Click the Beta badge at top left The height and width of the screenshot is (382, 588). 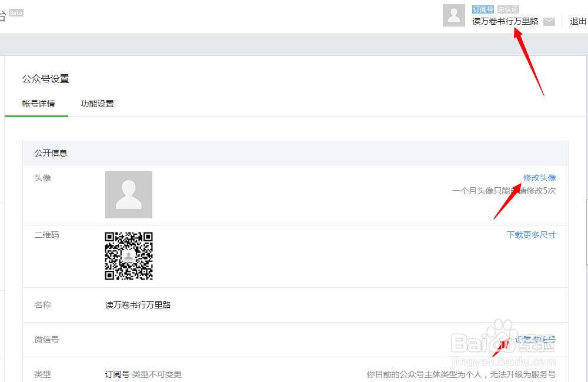tap(16, 12)
